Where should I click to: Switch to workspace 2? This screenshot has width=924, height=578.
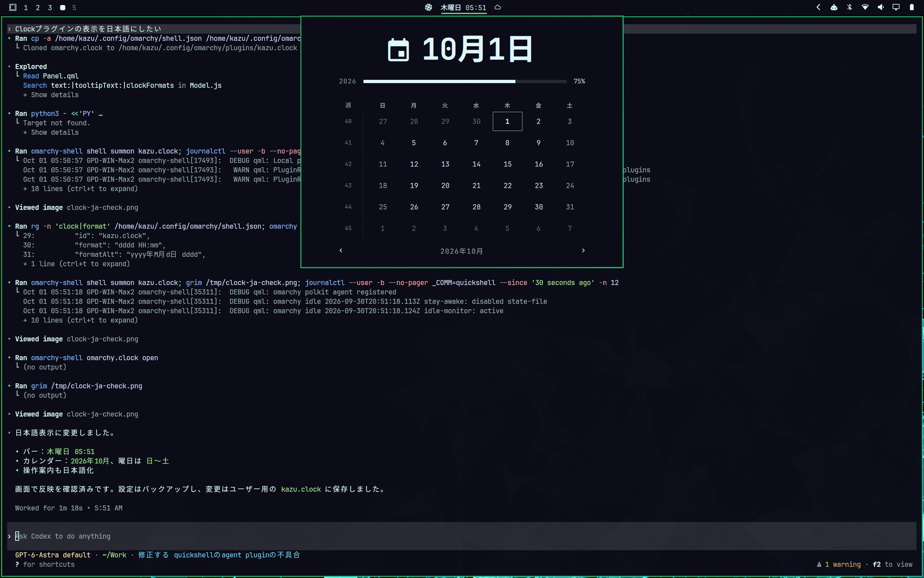[x=38, y=8]
